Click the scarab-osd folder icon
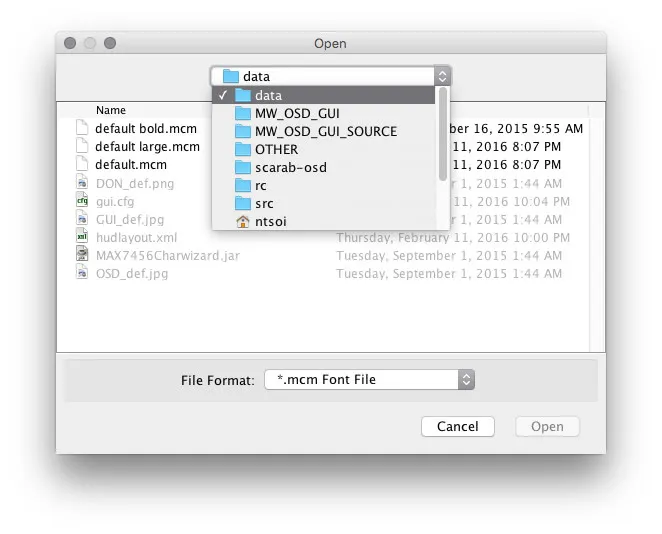This screenshot has width=662, height=534. (243, 167)
